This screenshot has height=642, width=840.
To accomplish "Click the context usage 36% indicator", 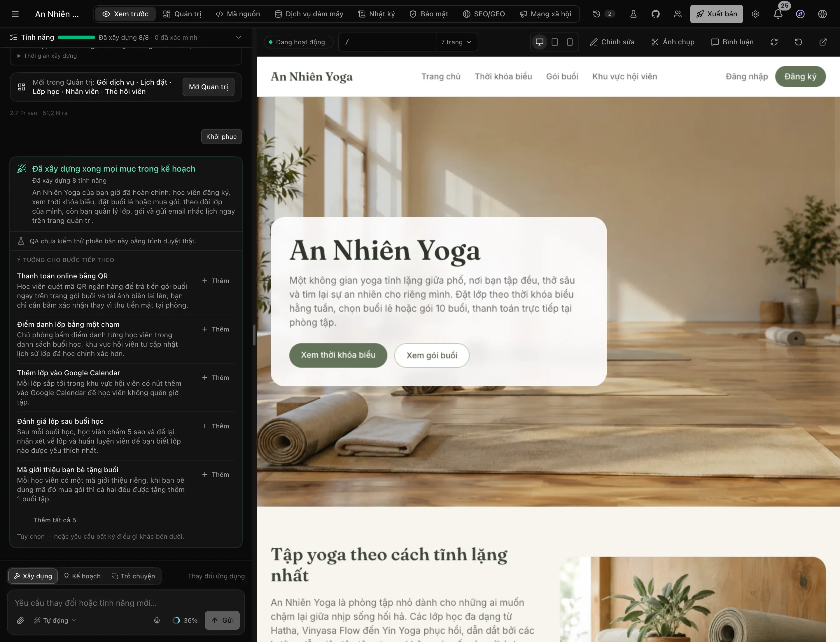I will (x=185, y=620).
